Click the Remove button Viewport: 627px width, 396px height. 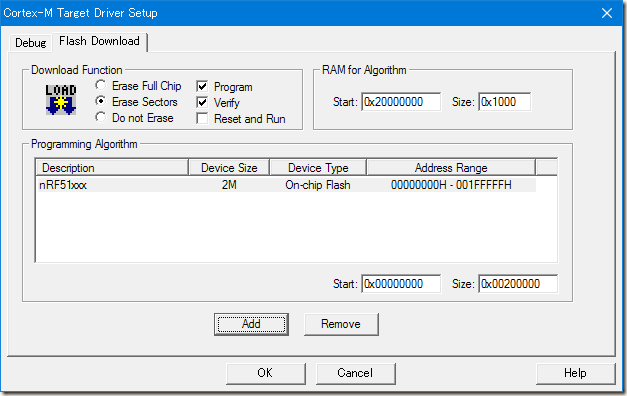[341, 324]
